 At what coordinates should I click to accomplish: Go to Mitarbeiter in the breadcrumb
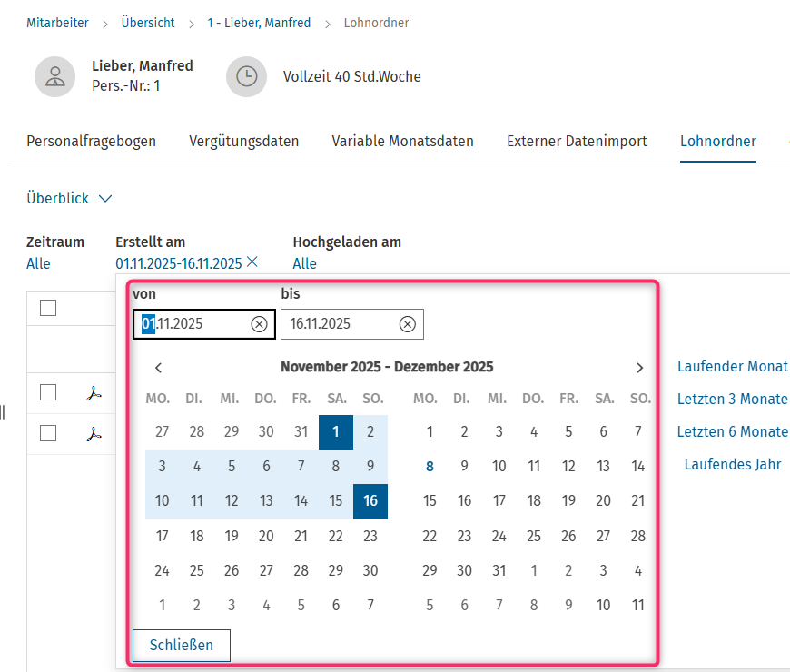coord(57,23)
